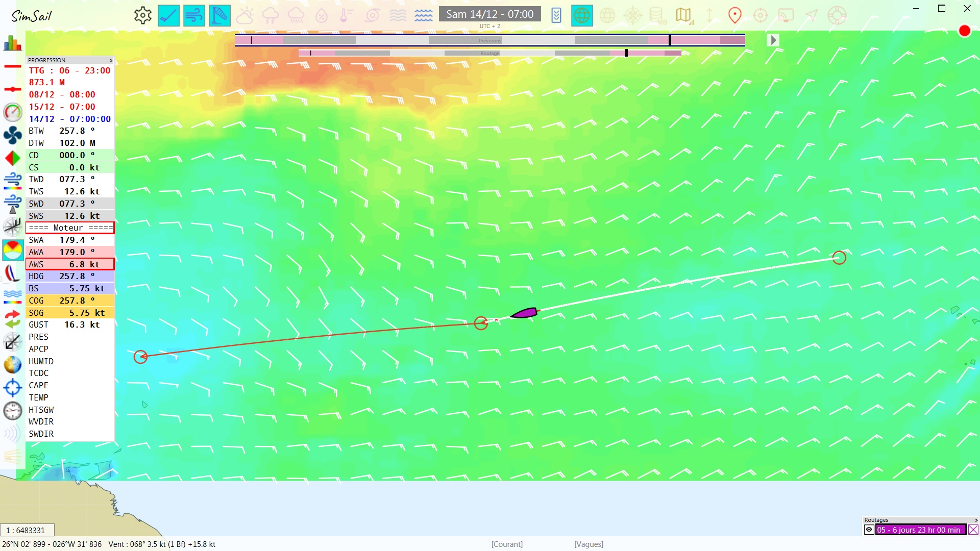
Task: Click the [Courant] status bar label
Action: click(x=507, y=544)
